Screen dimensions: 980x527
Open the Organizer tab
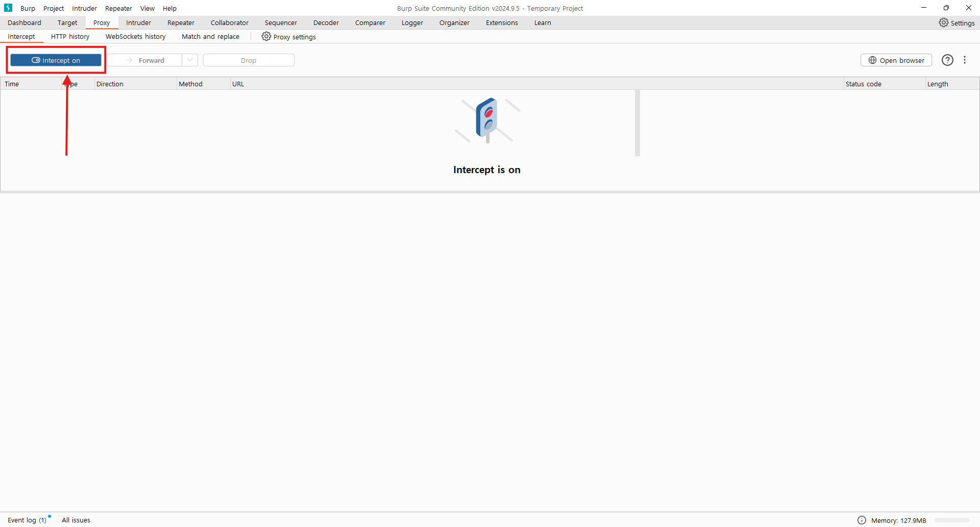click(x=454, y=22)
